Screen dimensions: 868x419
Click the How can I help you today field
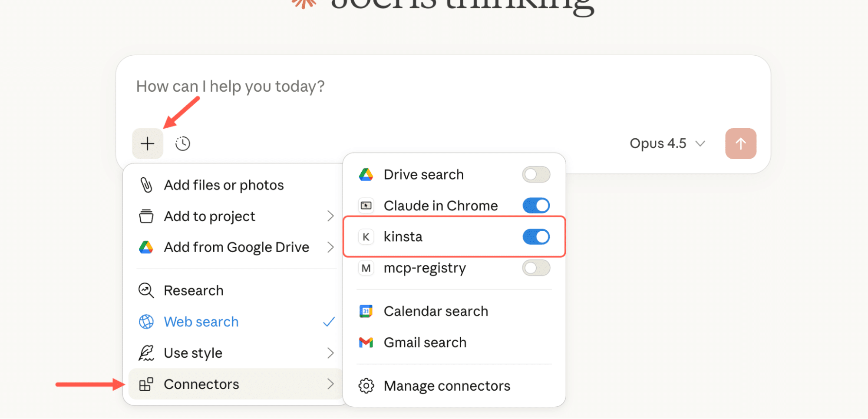pos(230,86)
